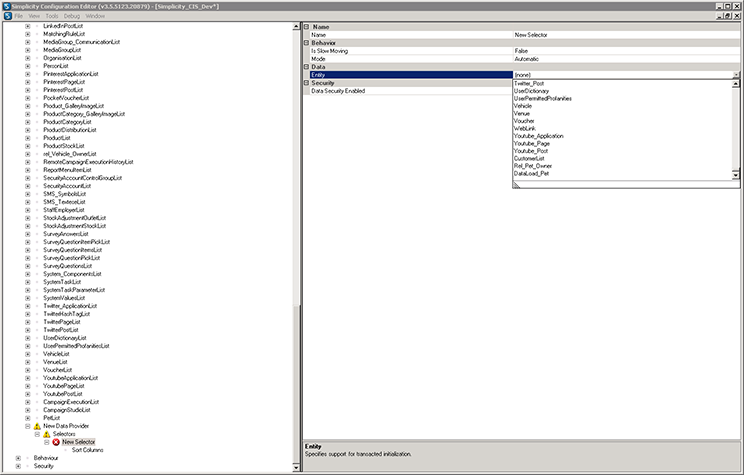744x475 pixels.
Task: Expand the ProductList tree node
Action: click(x=28, y=138)
